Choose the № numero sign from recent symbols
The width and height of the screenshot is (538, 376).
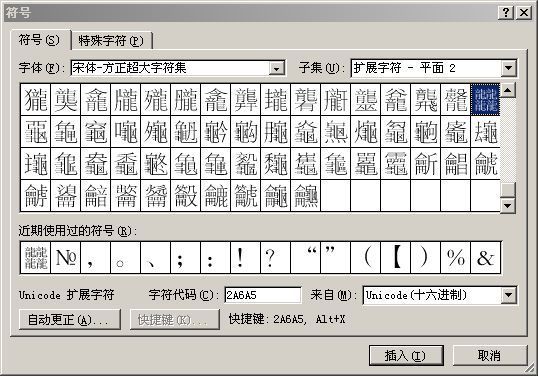pos(65,257)
